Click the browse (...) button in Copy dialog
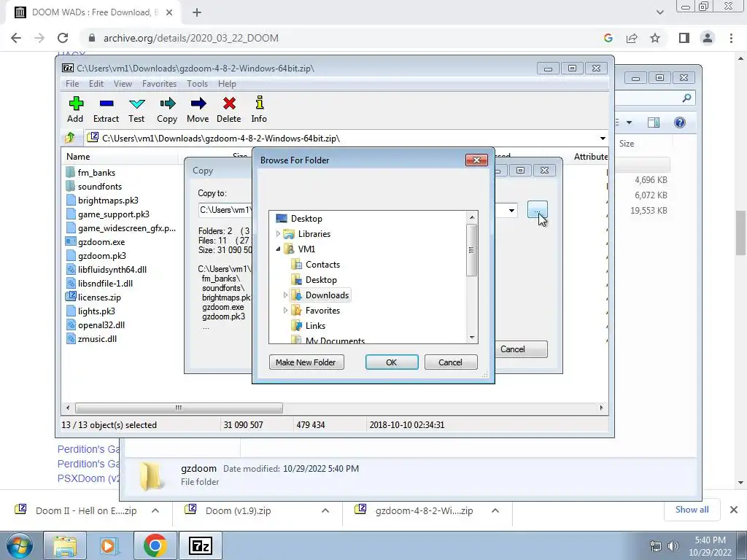 click(538, 210)
